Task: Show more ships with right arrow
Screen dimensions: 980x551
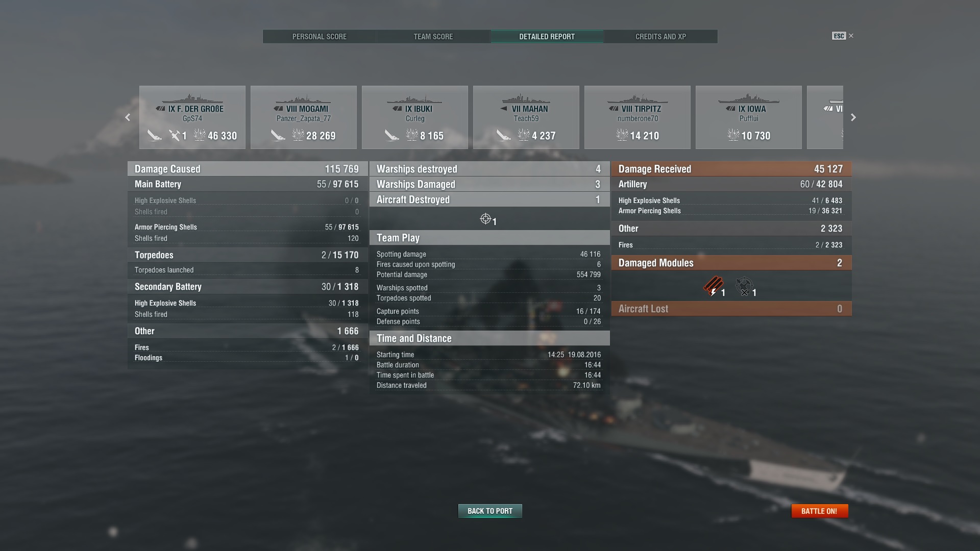Action: (x=853, y=117)
